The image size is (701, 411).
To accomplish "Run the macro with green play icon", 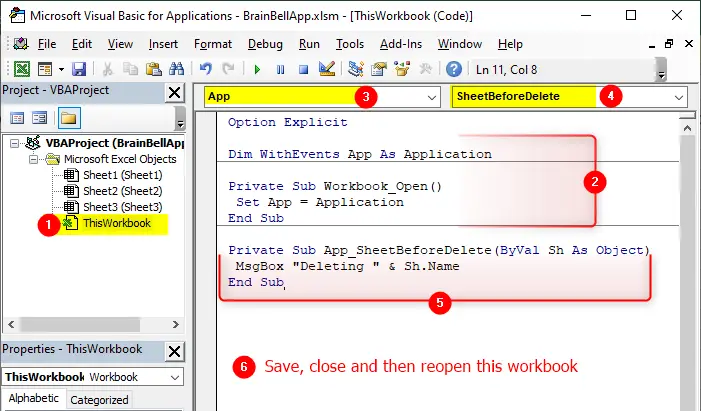I will coord(257,70).
